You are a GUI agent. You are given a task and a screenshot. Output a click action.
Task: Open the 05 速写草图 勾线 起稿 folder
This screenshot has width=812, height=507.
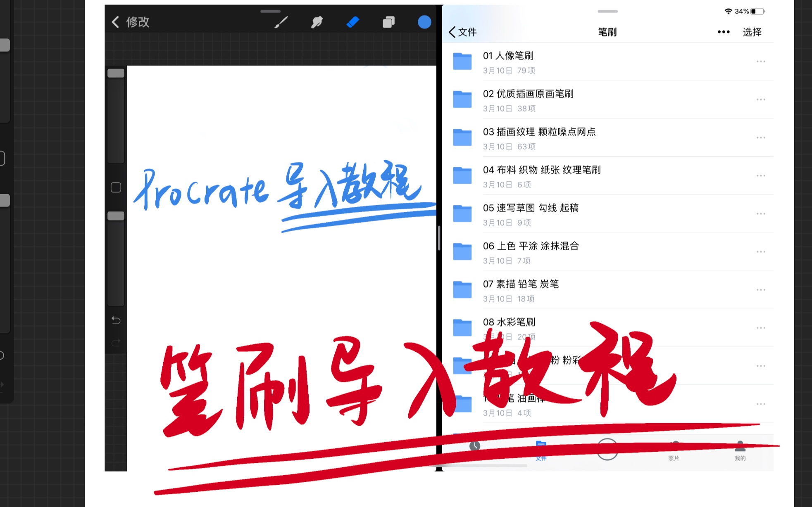[531, 208]
